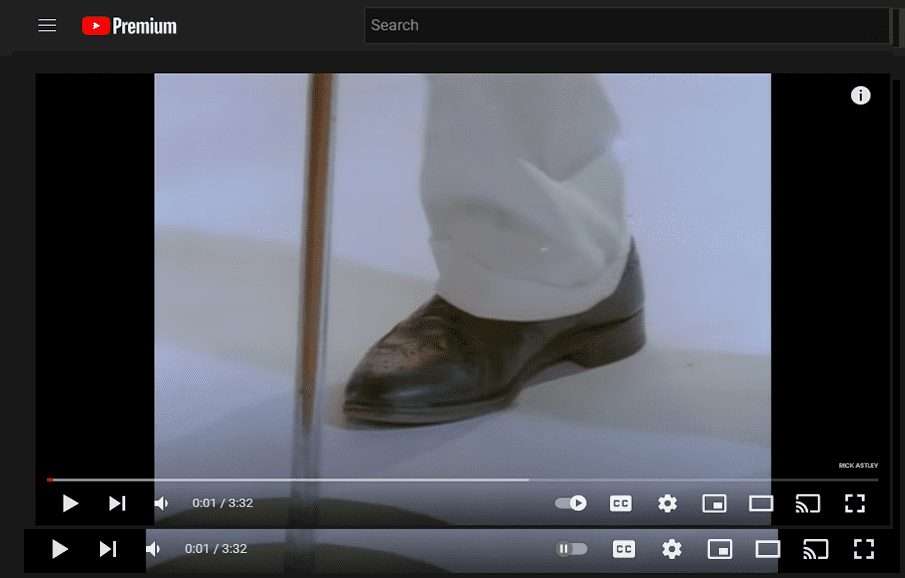905x578 pixels.
Task: Enter fullscreen from upper control bar
Action: pyautogui.click(x=855, y=504)
